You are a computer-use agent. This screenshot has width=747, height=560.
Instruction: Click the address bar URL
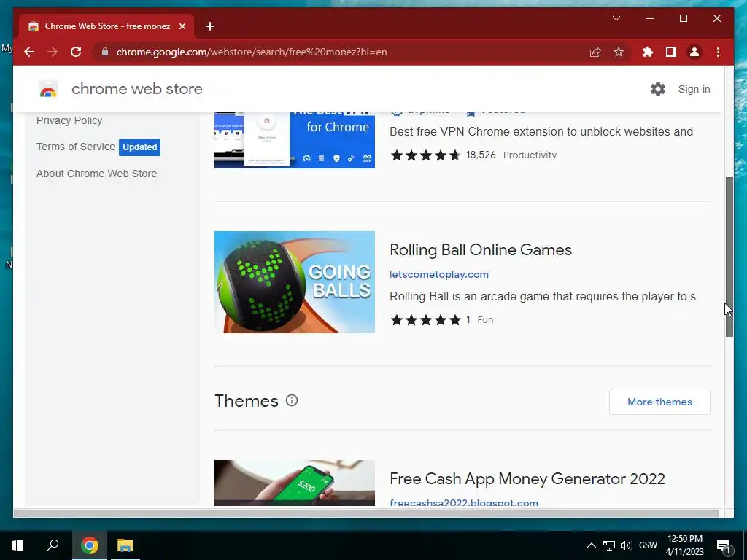252,52
